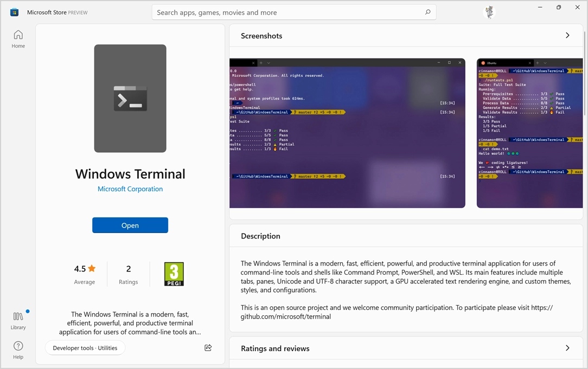Viewport: 588px width, 369px height.
Task: Close the Microsoft Store window
Action: 578,7
